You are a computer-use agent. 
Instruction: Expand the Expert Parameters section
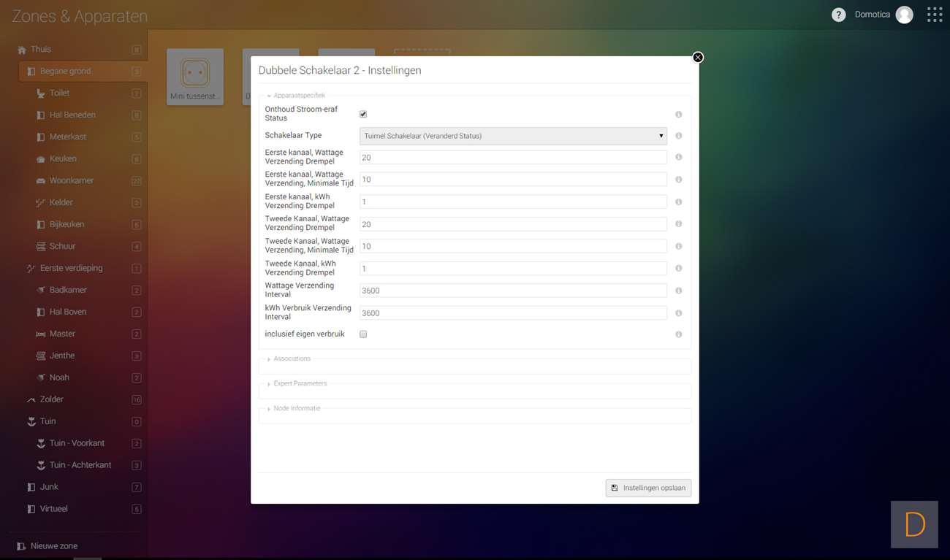[x=300, y=384]
